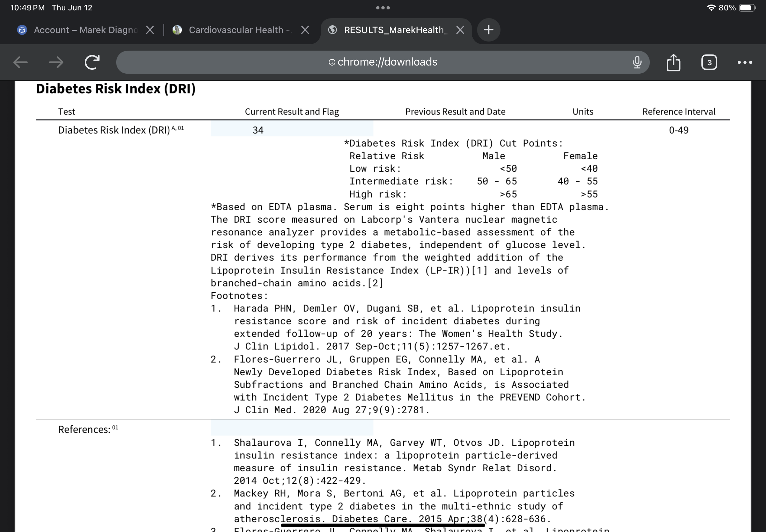Click the Low risk male value <50
Viewport: 766px width, 532px height.
pyautogui.click(x=508, y=169)
